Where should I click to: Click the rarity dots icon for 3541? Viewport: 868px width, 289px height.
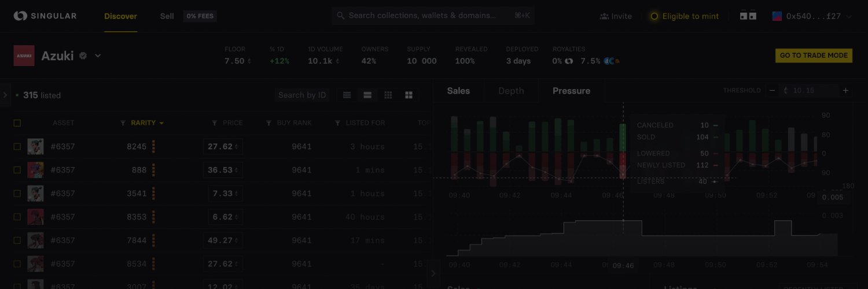click(153, 194)
